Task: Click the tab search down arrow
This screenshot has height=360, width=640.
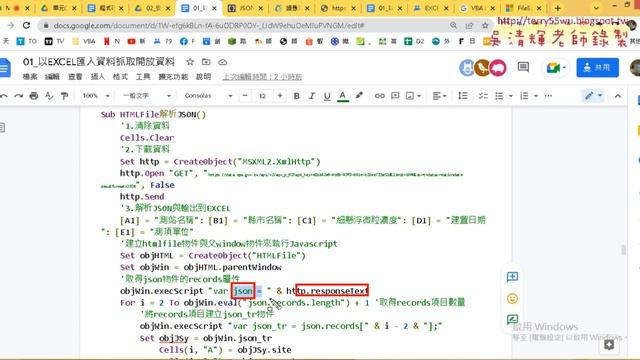Action: click(x=596, y=8)
